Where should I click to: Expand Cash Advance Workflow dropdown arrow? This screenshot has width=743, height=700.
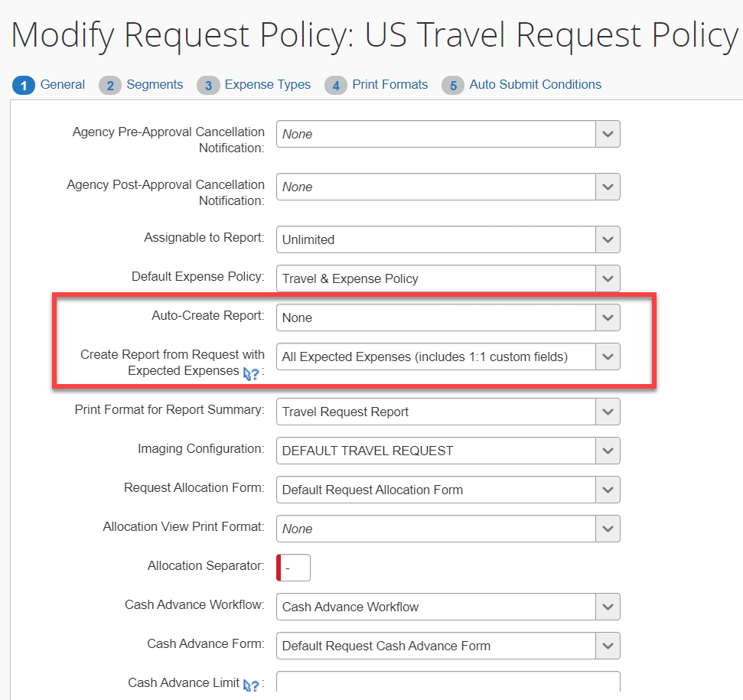tap(608, 607)
